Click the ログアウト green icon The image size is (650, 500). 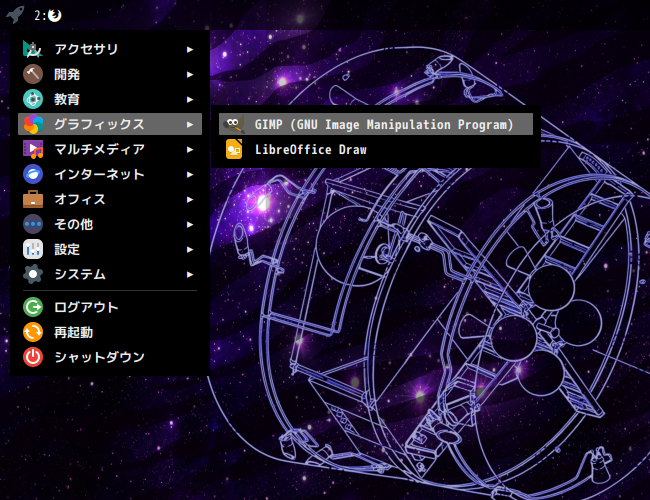pyautogui.click(x=33, y=307)
